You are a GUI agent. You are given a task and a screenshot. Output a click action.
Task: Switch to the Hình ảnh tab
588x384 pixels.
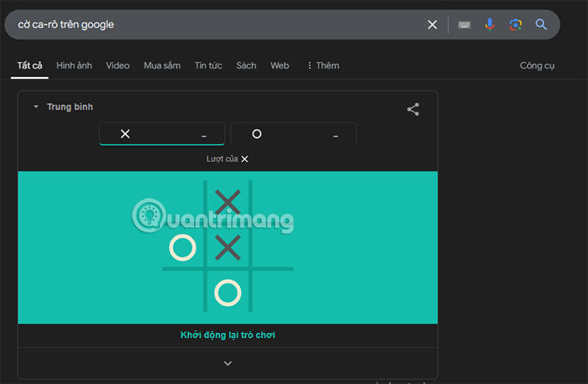(x=74, y=65)
